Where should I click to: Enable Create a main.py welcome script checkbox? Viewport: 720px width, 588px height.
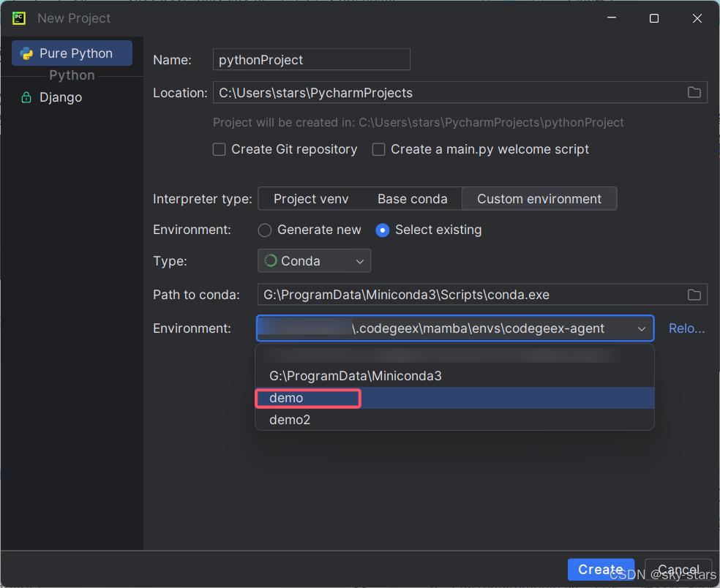[x=378, y=150]
